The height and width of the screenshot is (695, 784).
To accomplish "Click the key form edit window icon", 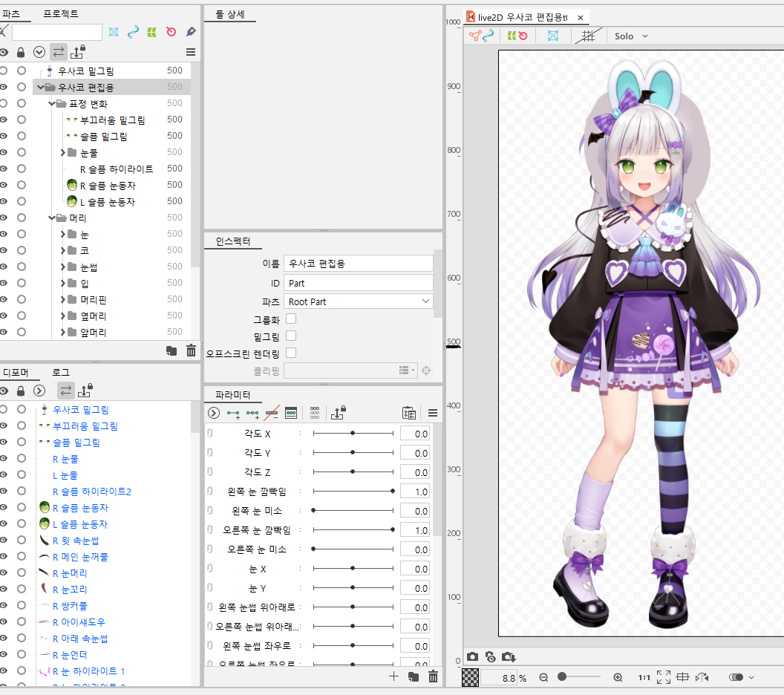I will pos(291,413).
